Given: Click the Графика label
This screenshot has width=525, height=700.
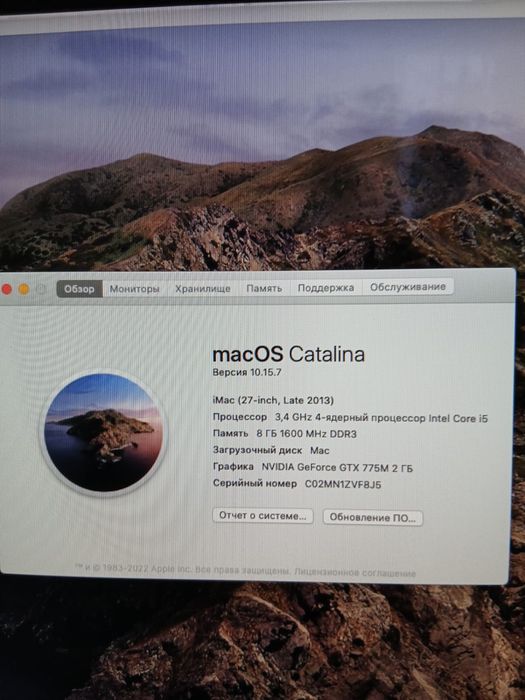Looking at the screenshot, I should (x=233, y=467).
